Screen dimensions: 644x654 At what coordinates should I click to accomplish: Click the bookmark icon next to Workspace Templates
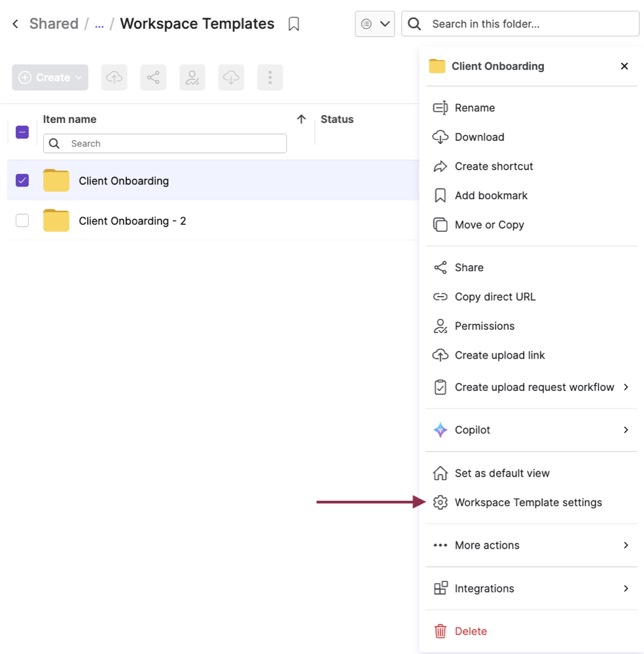[x=293, y=24]
